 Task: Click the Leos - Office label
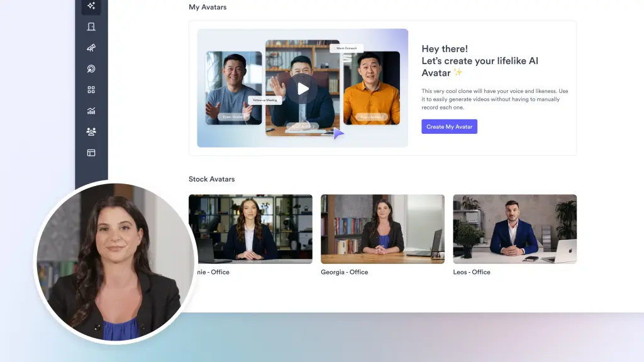point(471,272)
